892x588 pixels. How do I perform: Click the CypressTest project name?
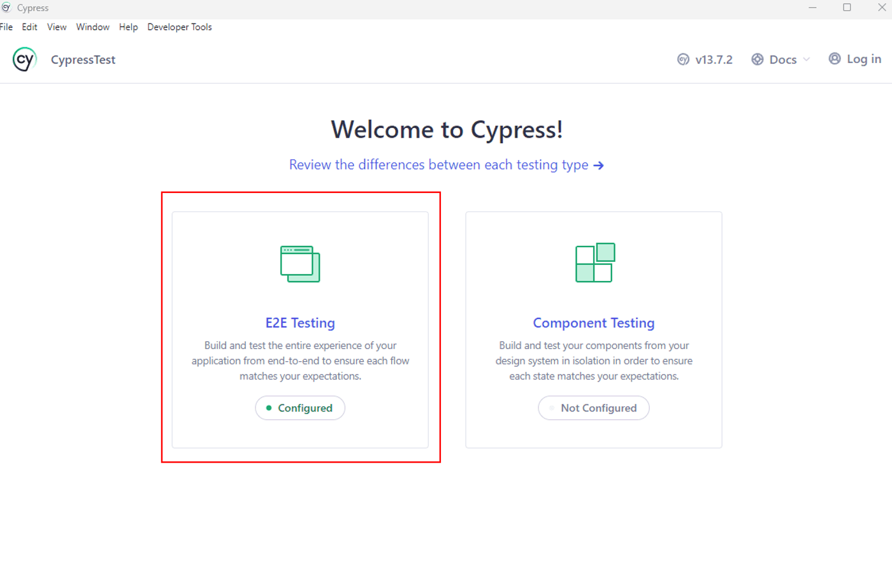(x=83, y=60)
